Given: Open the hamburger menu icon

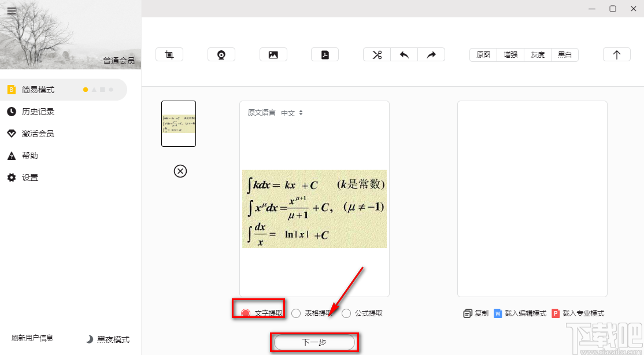Looking at the screenshot, I should click(12, 11).
